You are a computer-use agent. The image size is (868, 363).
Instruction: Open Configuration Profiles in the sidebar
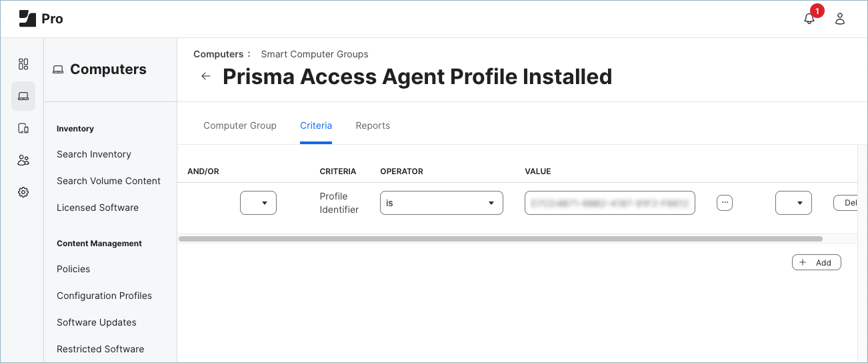tap(104, 296)
